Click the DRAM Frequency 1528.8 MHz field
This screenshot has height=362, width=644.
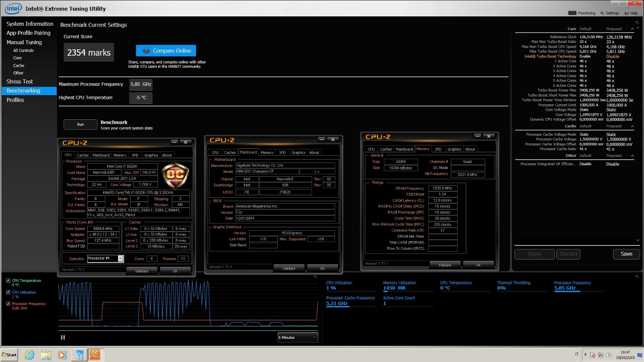[x=443, y=188]
